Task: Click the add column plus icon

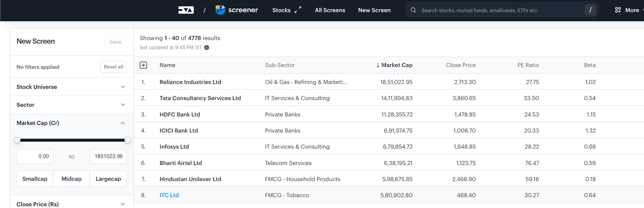Action: pos(143,65)
